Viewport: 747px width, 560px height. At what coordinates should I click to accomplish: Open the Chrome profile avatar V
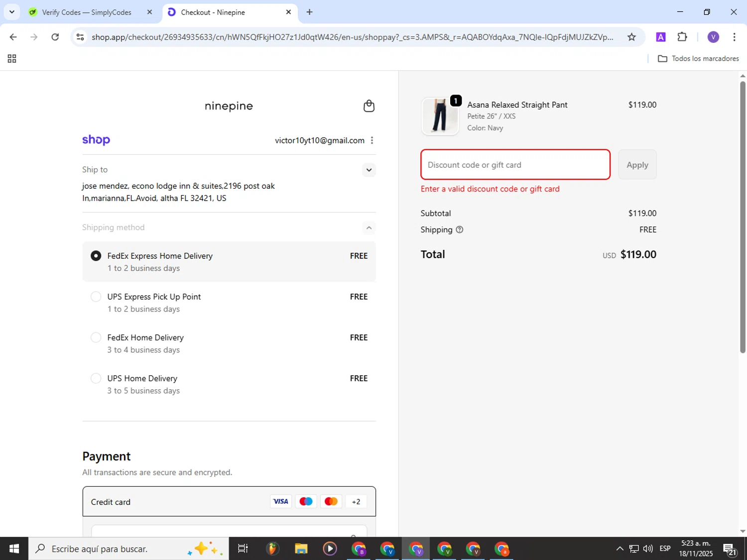pos(713,37)
